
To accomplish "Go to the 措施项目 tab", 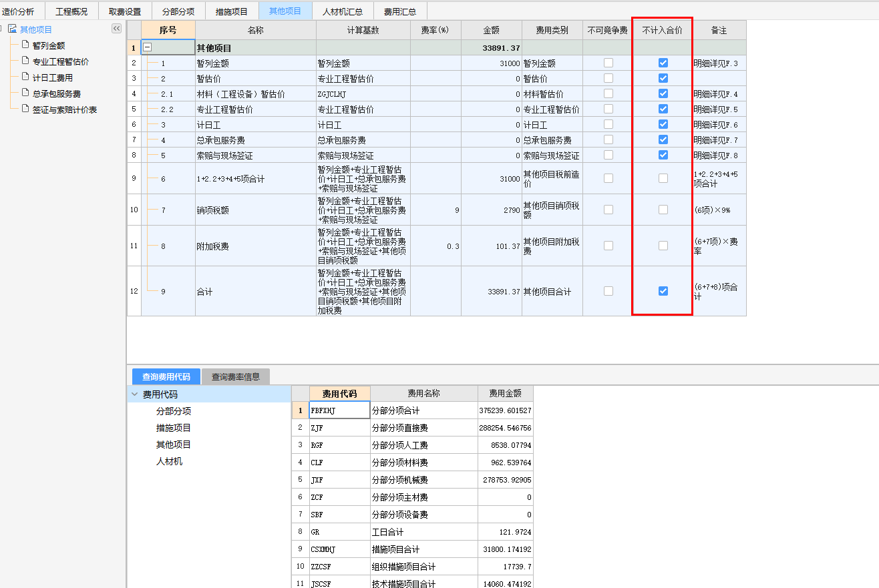I will pos(232,11).
